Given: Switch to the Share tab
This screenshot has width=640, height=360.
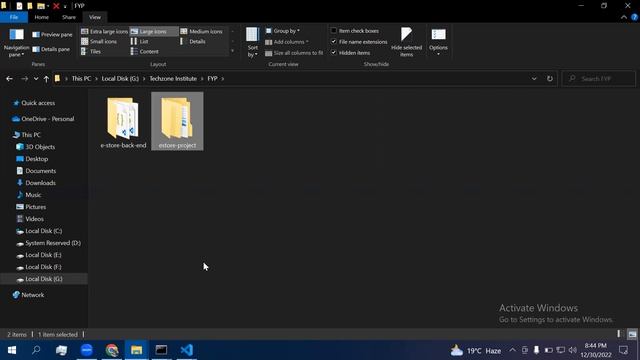Looking at the screenshot, I should click(69, 17).
